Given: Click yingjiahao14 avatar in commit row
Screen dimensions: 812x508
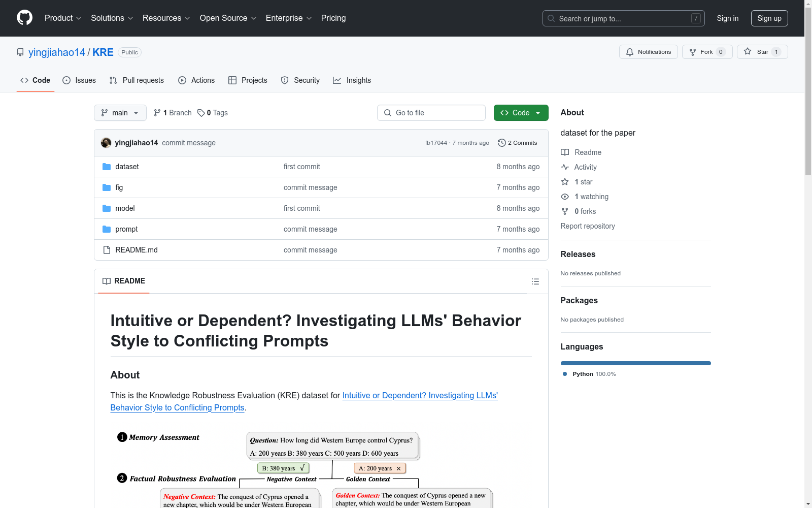Looking at the screenshot, I should (x=106, y=143).
